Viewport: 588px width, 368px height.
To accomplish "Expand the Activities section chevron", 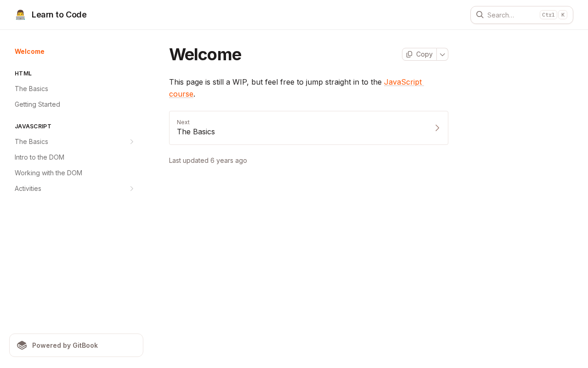I will point(132,189).
